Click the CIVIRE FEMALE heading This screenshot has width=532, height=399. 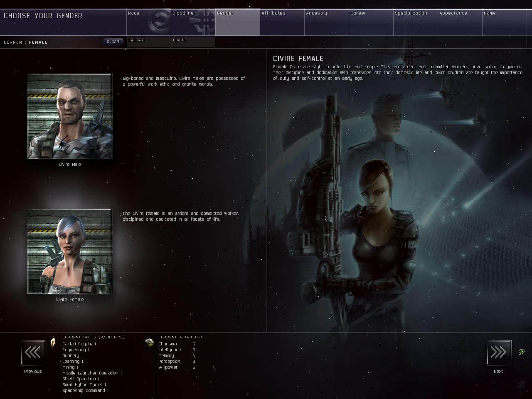[x=298, y=59]
